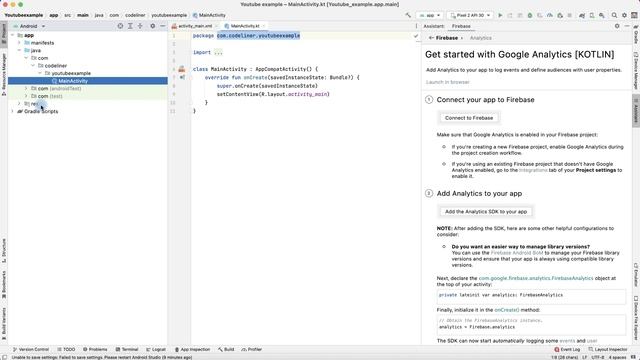Image resolution: width=640 pixels, height=360 pixels.
Task: Click Expand All in Project panel header
Action: click(x=130, y=26)
